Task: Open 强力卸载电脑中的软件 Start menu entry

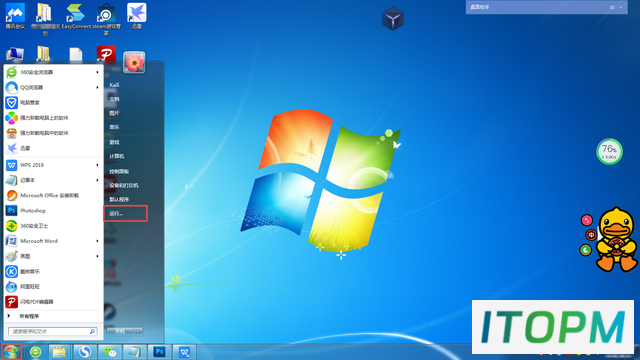Action: coord(53,133)
